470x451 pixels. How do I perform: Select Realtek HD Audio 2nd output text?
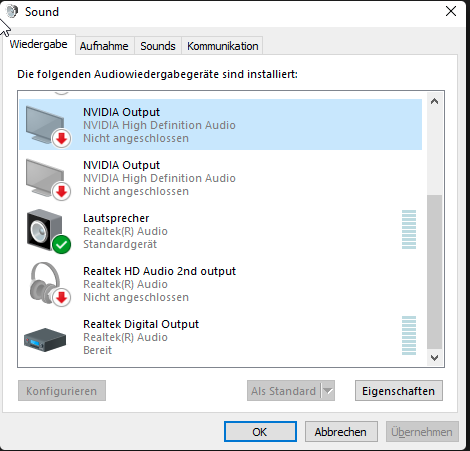tap(159, 271)
